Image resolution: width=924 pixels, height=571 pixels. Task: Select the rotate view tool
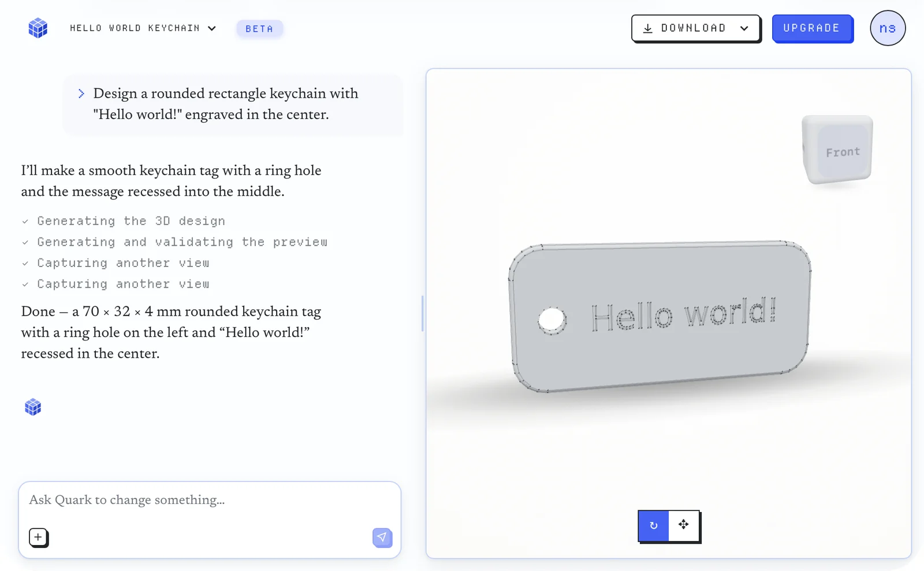coord(653,525)
